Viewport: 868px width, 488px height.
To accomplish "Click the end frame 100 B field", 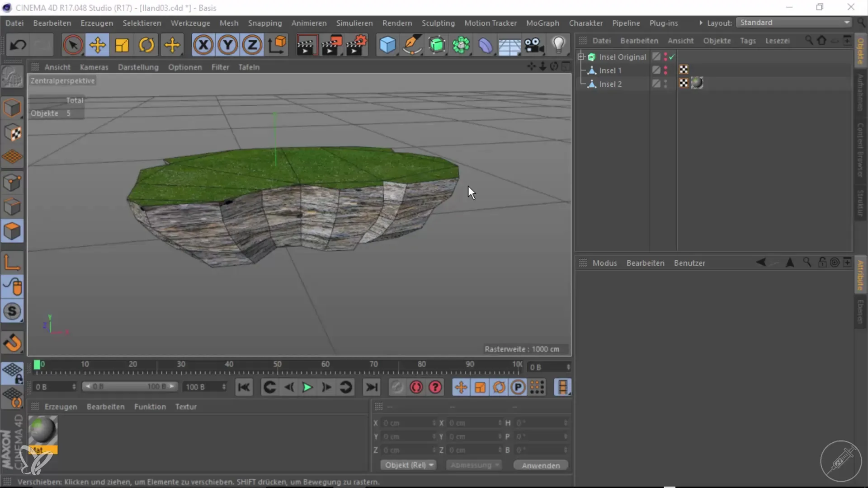I will coord(204,387).
